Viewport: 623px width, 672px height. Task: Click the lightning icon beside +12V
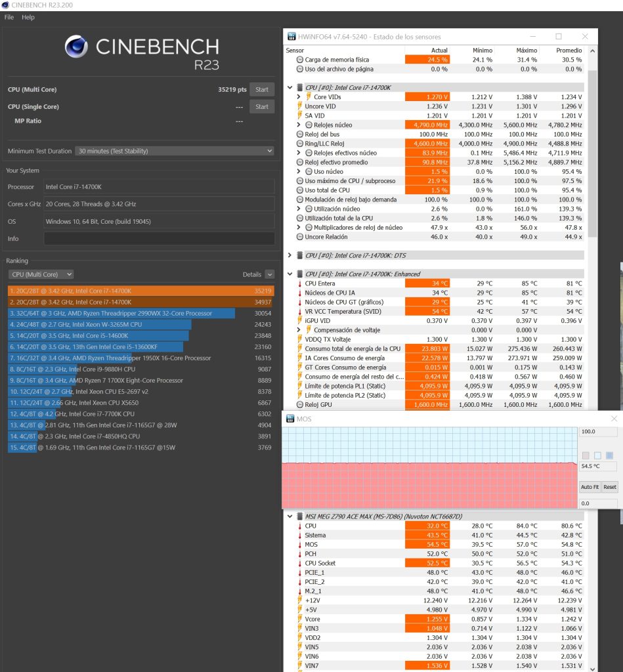(300, 600)
